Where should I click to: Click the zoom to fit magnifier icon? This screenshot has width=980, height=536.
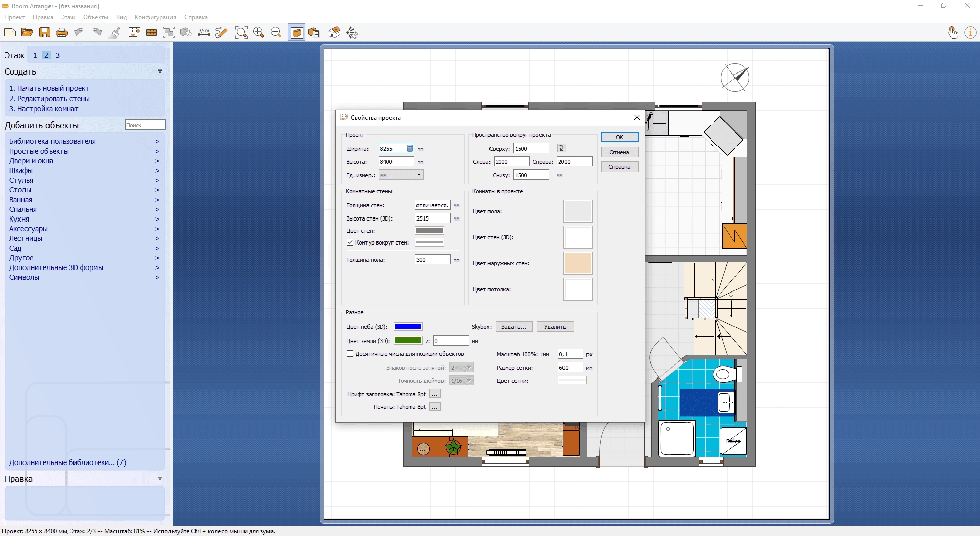[x=241, y=33]
